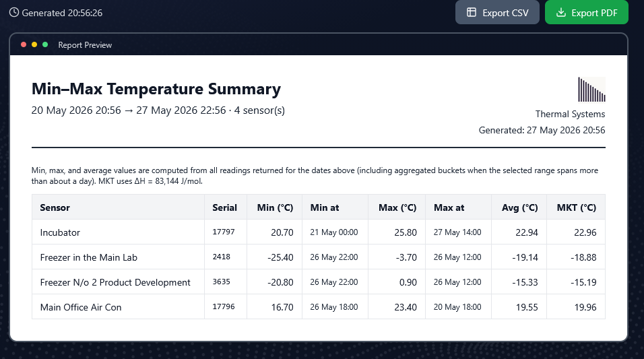The width and height of the screenshot is (644, 359).
Task: Click the date range '20 May 2026 20:56' line
Action: (x=158, y=110)
